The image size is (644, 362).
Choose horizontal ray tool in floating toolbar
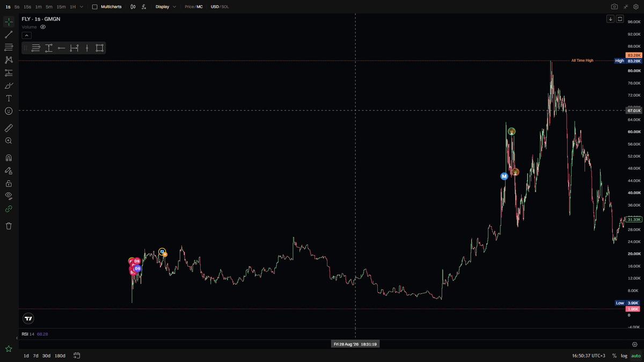click(61, 48)
